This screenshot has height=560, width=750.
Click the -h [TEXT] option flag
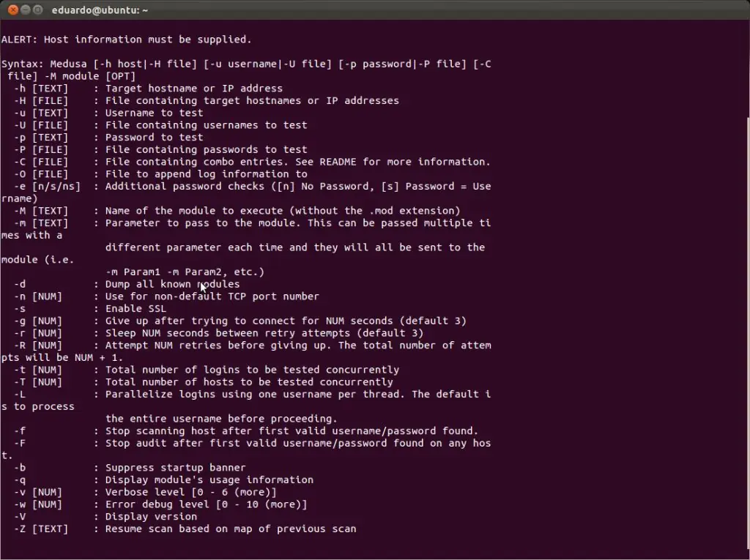click(41, 89)
